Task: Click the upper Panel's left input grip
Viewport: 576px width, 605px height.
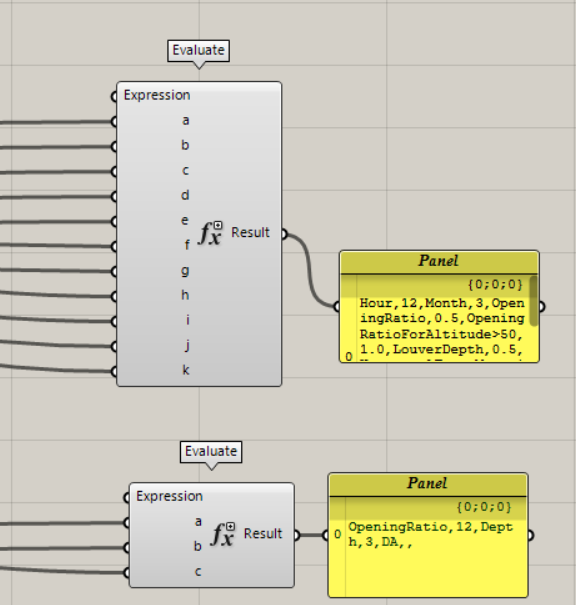Action: [x=336, y=307]
